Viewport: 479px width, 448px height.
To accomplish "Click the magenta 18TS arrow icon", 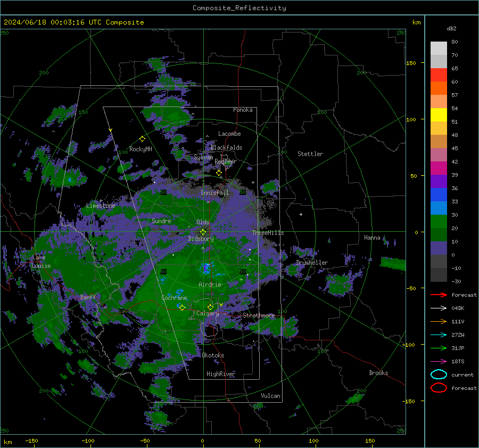I will (439, 362).
